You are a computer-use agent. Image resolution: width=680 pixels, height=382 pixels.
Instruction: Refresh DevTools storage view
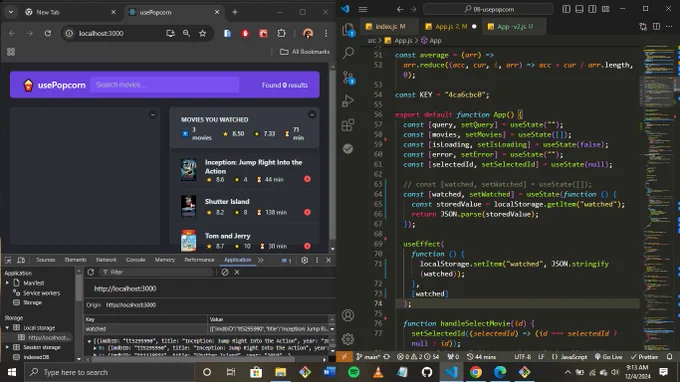[x=91, y=272]
